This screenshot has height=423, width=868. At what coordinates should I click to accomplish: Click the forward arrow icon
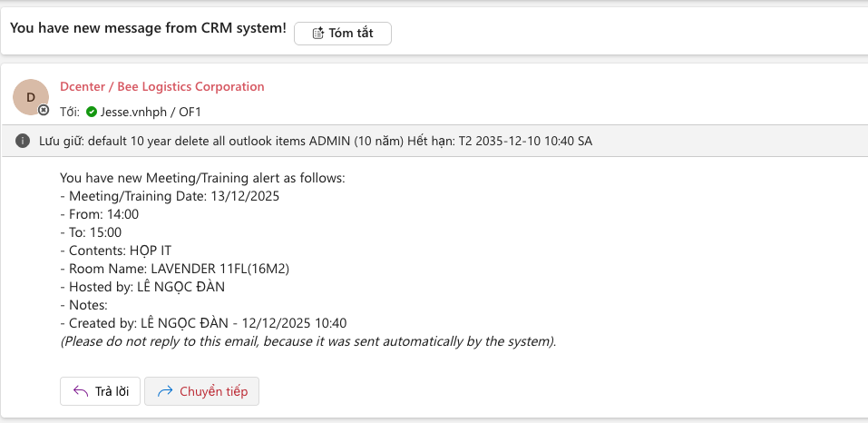(x=164, y=391)
